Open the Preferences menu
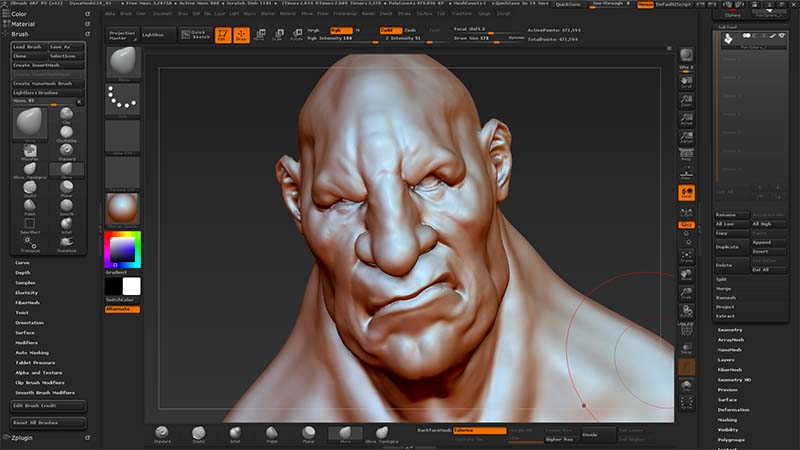The height and width of the screenshot is (450, 800). point(345,14)
